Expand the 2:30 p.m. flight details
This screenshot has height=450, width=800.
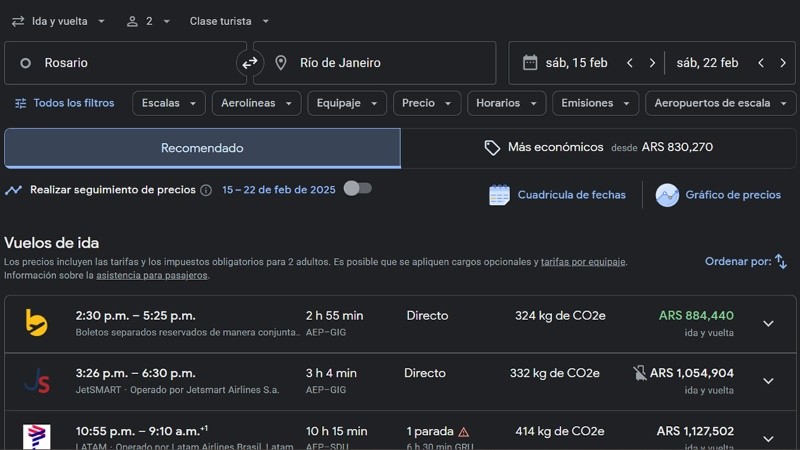768,323
